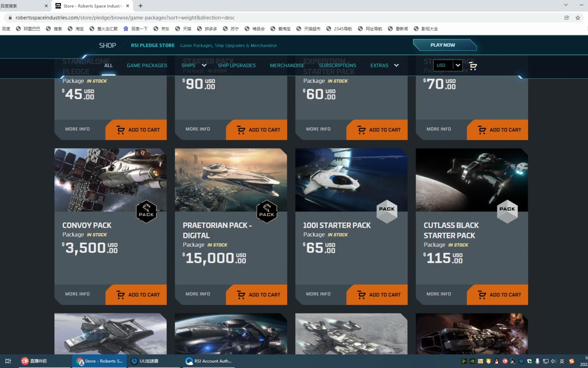
Task: Click the share page icon in address bar
Action: pyautogui.click(x=567, y=18)
